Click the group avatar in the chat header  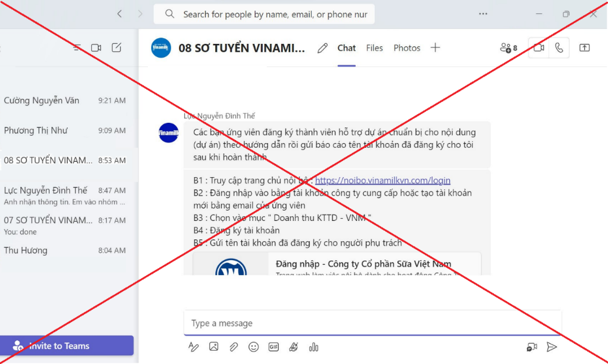click(x=161, y=48)
